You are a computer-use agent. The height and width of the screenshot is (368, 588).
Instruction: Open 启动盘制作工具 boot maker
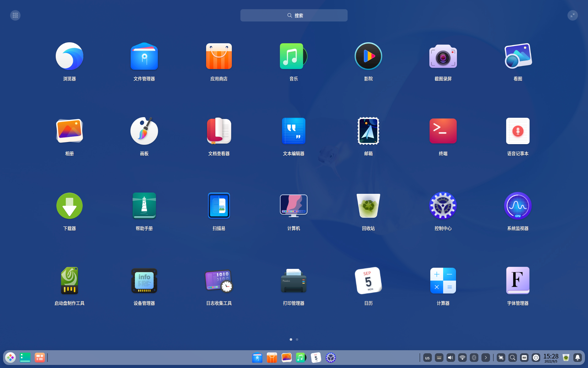pyautogui.click(x=70, y=281)
